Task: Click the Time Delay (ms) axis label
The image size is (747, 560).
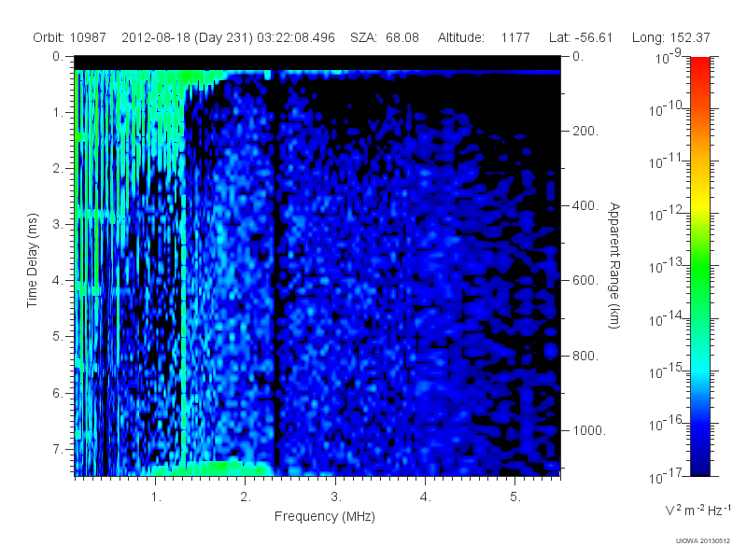Action: point(32,260)
